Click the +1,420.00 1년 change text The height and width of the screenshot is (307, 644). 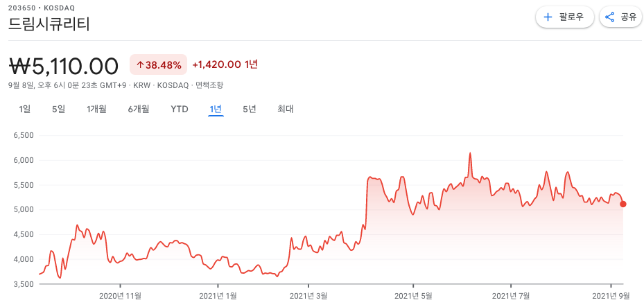click(225, 64)
